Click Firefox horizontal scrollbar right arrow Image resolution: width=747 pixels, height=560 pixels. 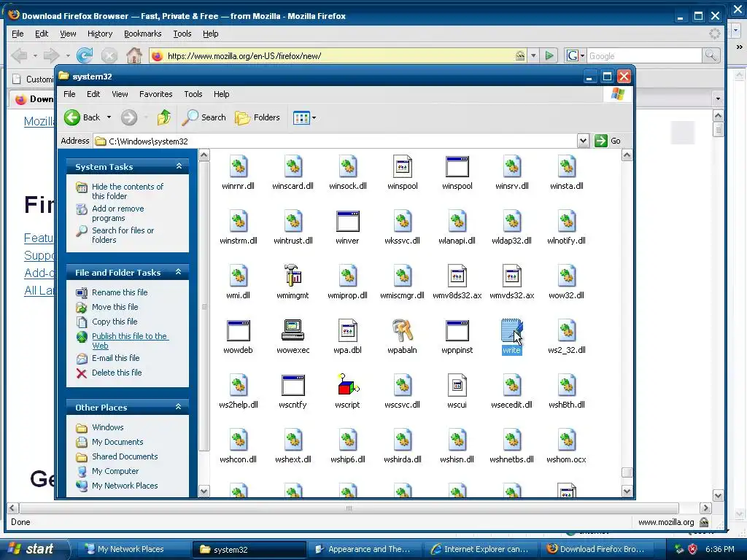pos(705,508)
